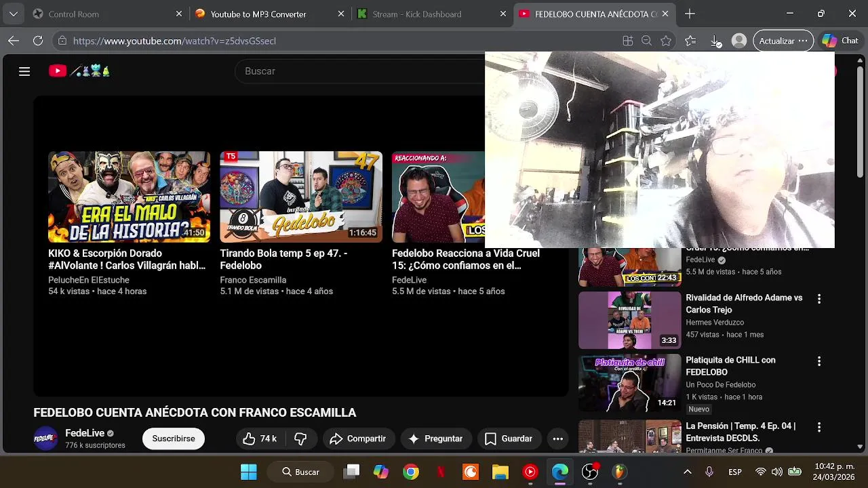Open the Windows Start menu

pos(249,472)
